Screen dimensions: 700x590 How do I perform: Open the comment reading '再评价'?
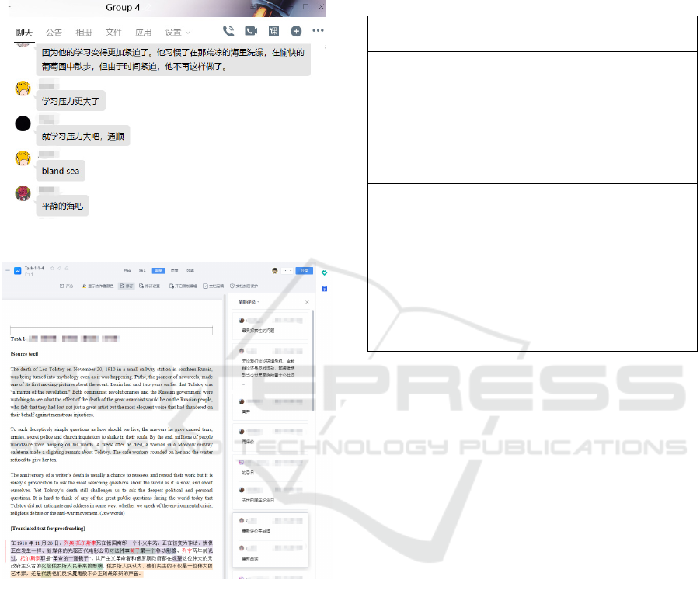tap(270, 436)
